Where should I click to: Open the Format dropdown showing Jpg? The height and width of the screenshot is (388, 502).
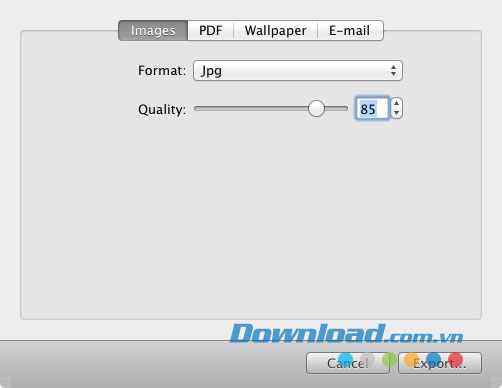pos(298,71)
